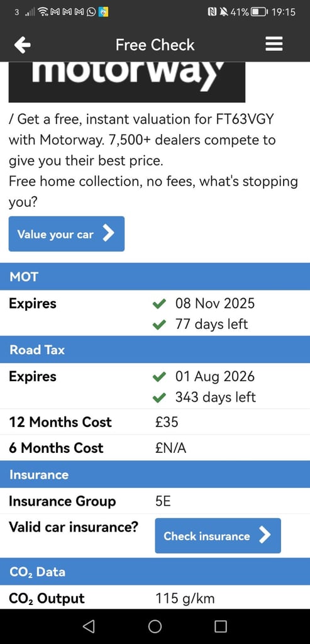
Task: Tap the chevron on Check insurance
Action: (265, 536)
